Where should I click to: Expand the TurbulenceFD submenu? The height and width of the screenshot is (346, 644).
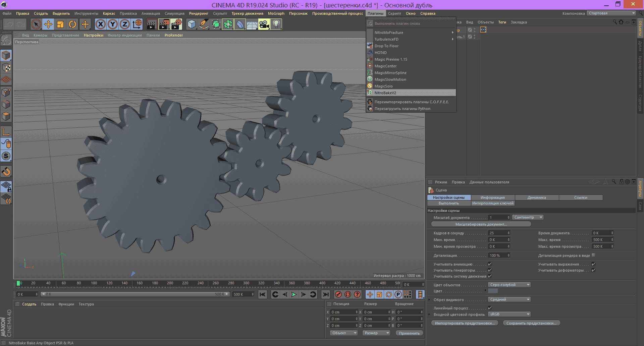point(411,39)
